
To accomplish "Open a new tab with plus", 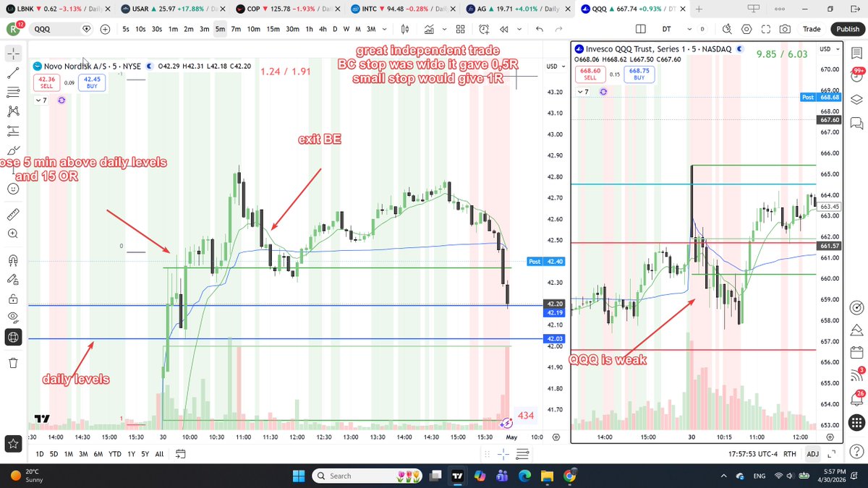I will 699,9.
